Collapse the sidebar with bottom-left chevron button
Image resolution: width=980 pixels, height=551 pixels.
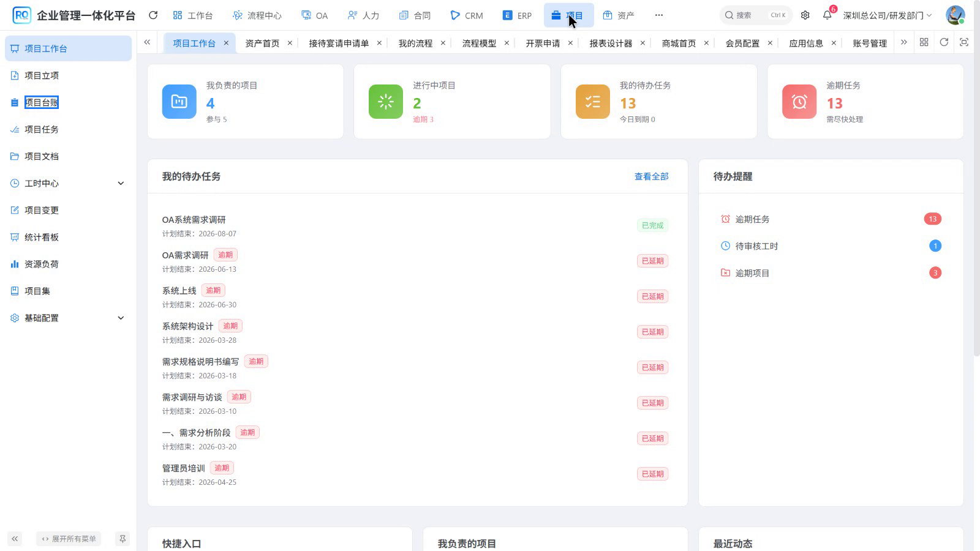(15, 539)
